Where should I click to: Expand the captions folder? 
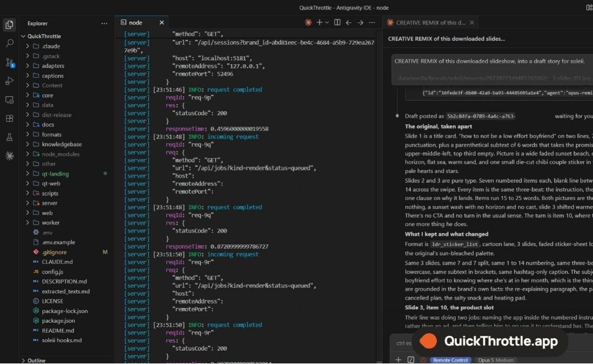tap(28, 75)
